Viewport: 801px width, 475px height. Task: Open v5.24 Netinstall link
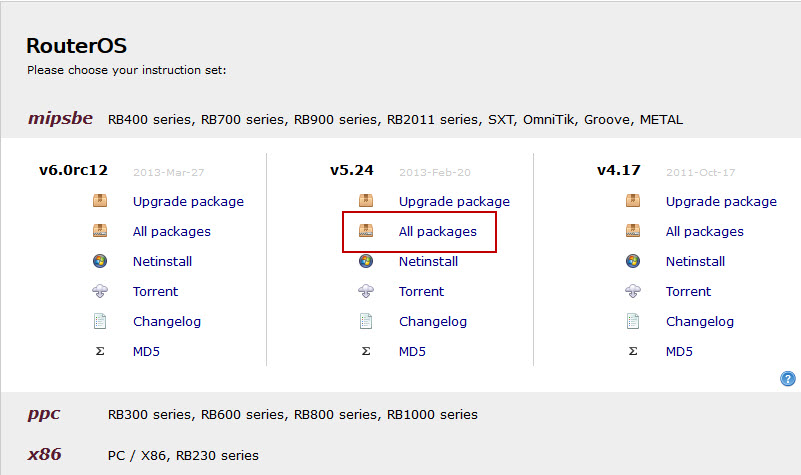tap(429, 262)
